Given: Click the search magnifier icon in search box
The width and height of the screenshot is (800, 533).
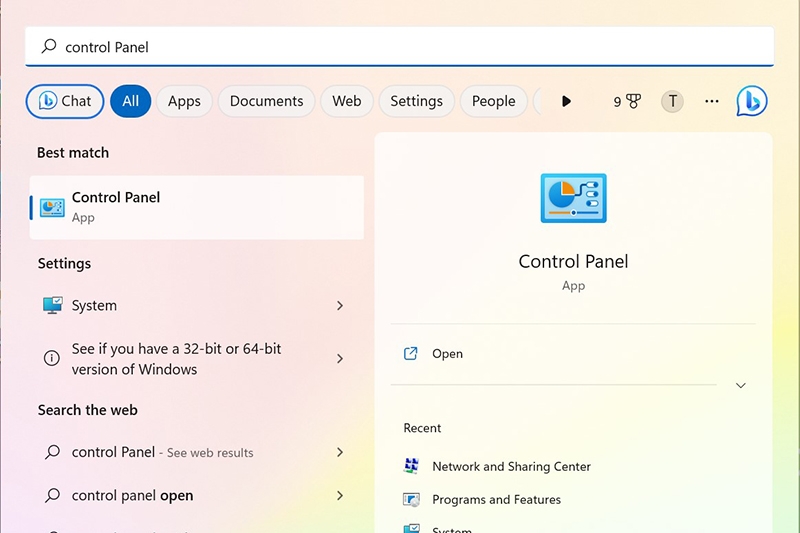Looking at the screenshot, I should coord(49,46).
